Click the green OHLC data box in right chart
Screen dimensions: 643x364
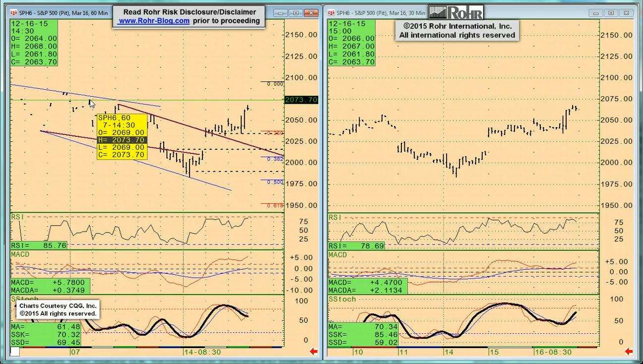point(352,43)
